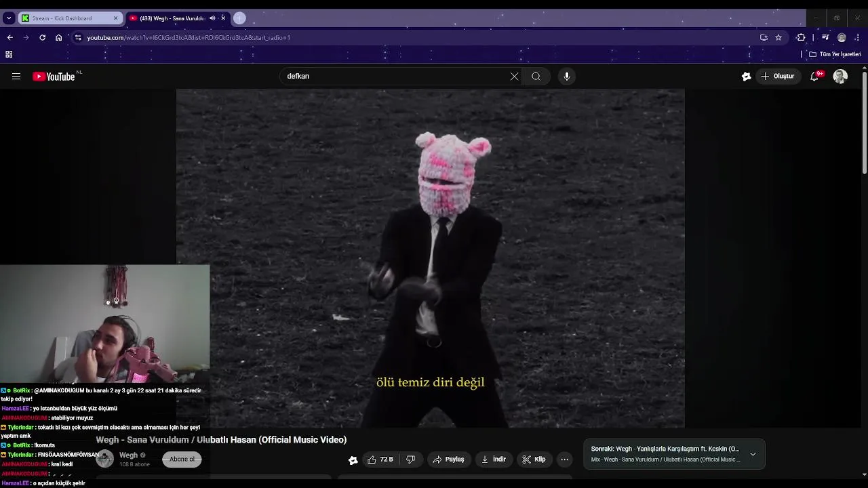The width and height of the screenshot is (868, 488).
Task: Open the YouTube hamburger guide menu
Action: (16, 77)
